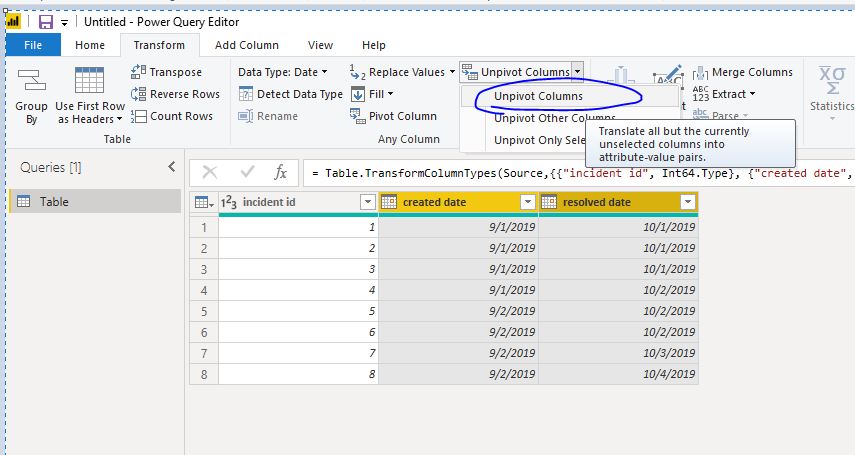This screenshot has height=455, width=855.
Task: Click Count Rows button
Action: coord(171,116)
